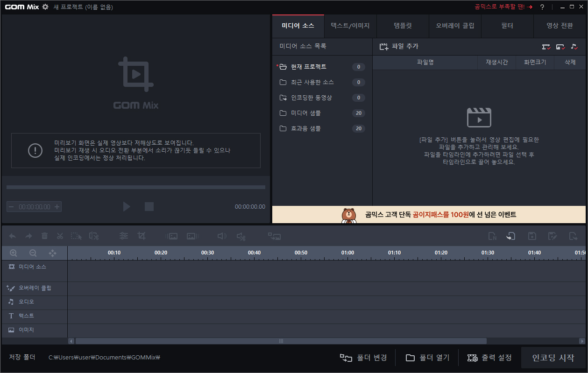Click the export project document-arrow icon
The width and height of the screenshot is (588, 373).
[573, 236]
